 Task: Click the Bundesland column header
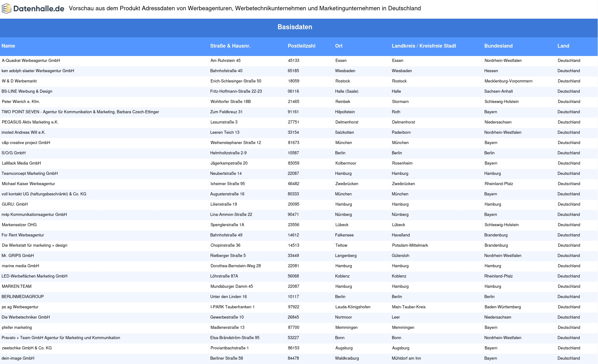tap(498, 46)
